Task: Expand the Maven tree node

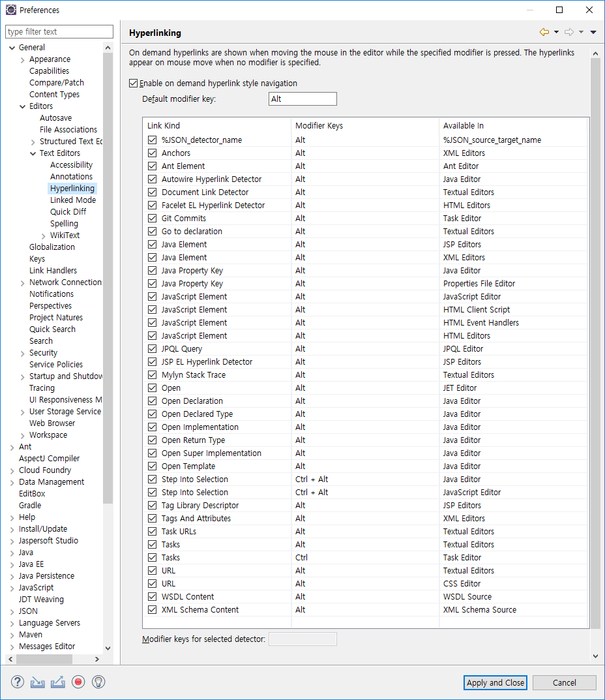Action: point(12,635)
